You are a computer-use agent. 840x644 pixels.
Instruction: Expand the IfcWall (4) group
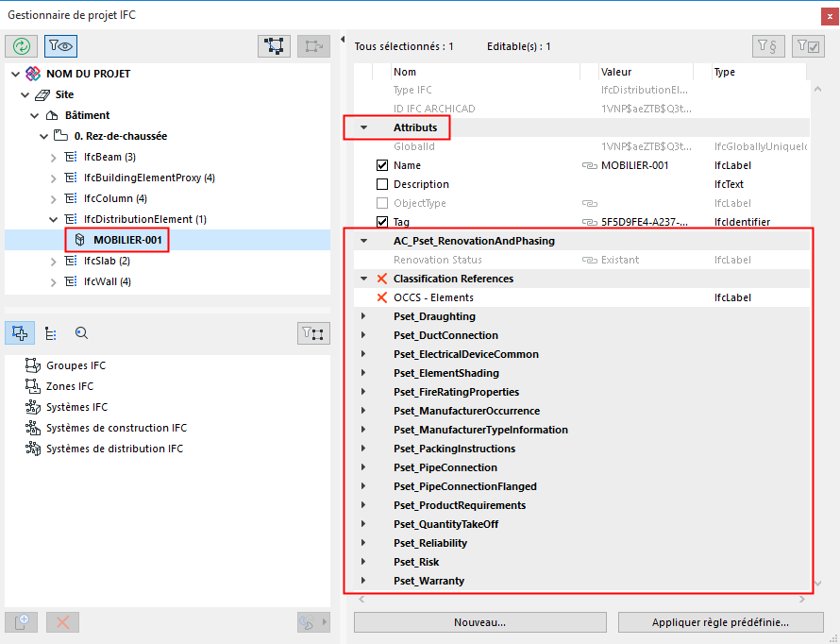pos(54,282)
